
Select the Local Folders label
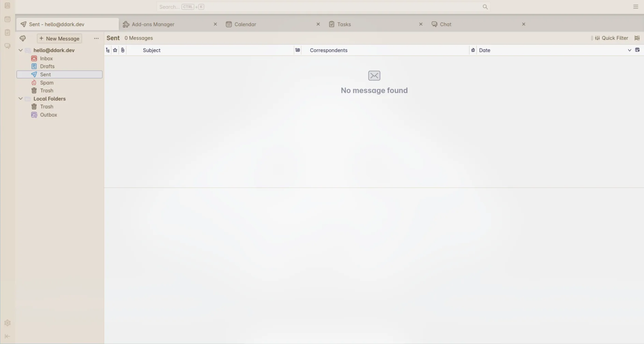(x=49, y=99)
